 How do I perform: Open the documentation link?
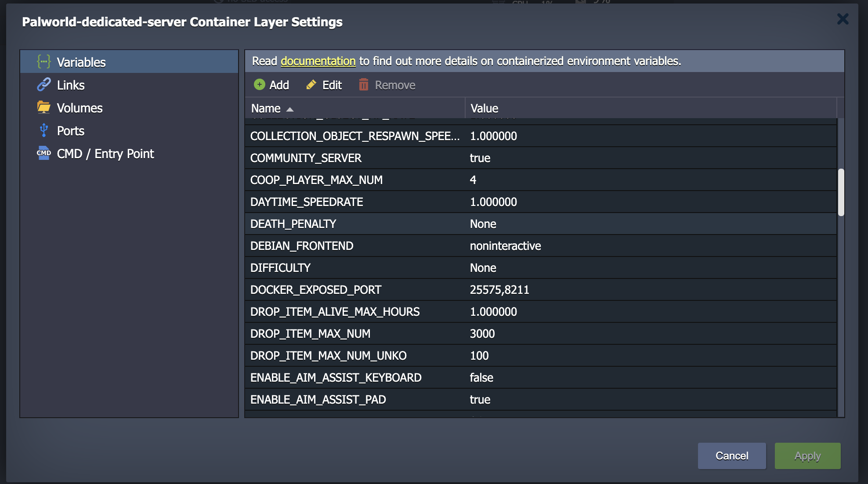tap(318, 61)
